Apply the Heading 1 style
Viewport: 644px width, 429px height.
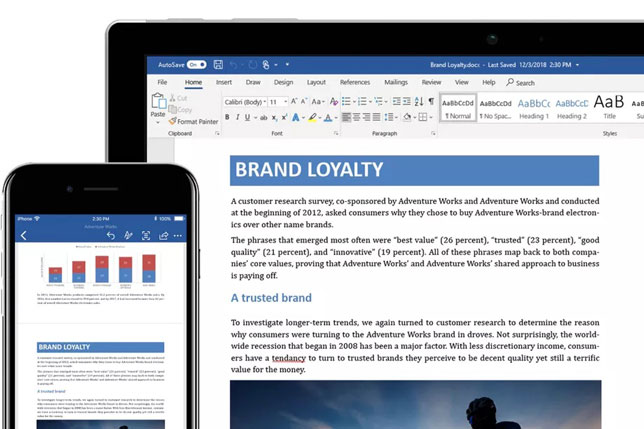(534, 108)
